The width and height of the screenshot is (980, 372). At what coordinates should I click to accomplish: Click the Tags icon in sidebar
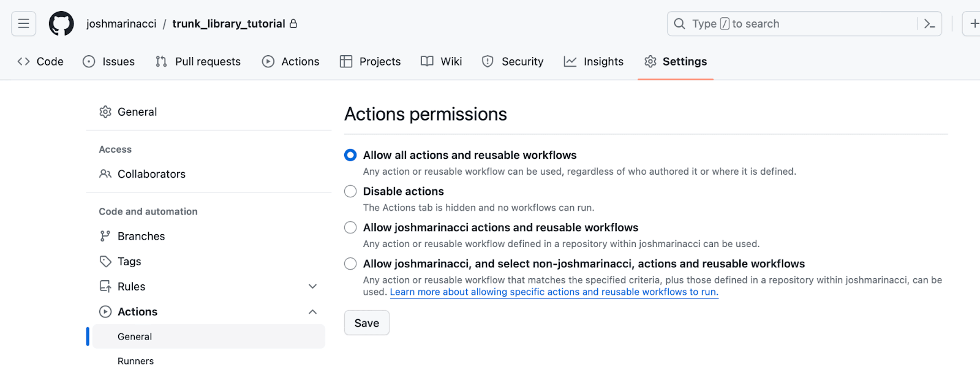(x=105, y=261)
